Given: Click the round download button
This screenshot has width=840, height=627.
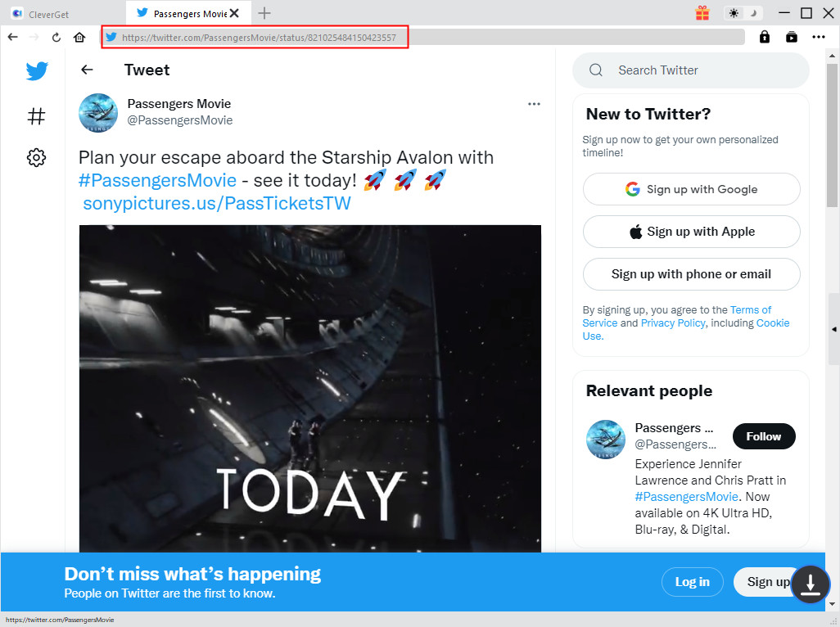Looking at the screenshot, I should click(810, 584).
